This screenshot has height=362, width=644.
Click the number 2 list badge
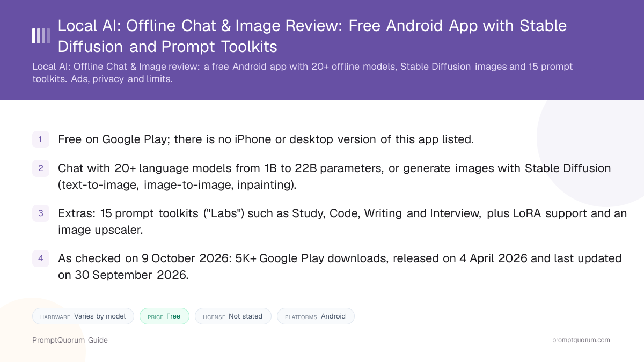(41, 168)
